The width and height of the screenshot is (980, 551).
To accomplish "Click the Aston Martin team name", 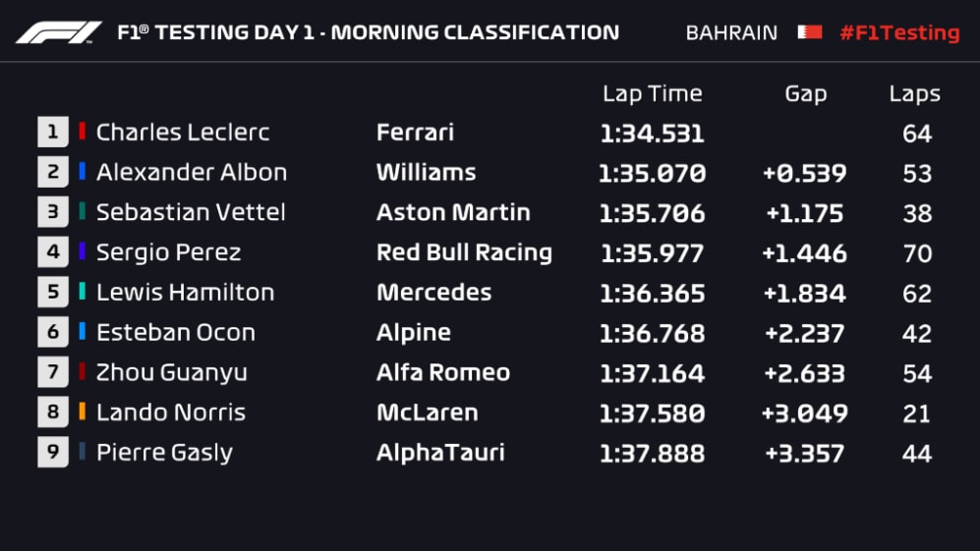I will [x=453, y=212].
